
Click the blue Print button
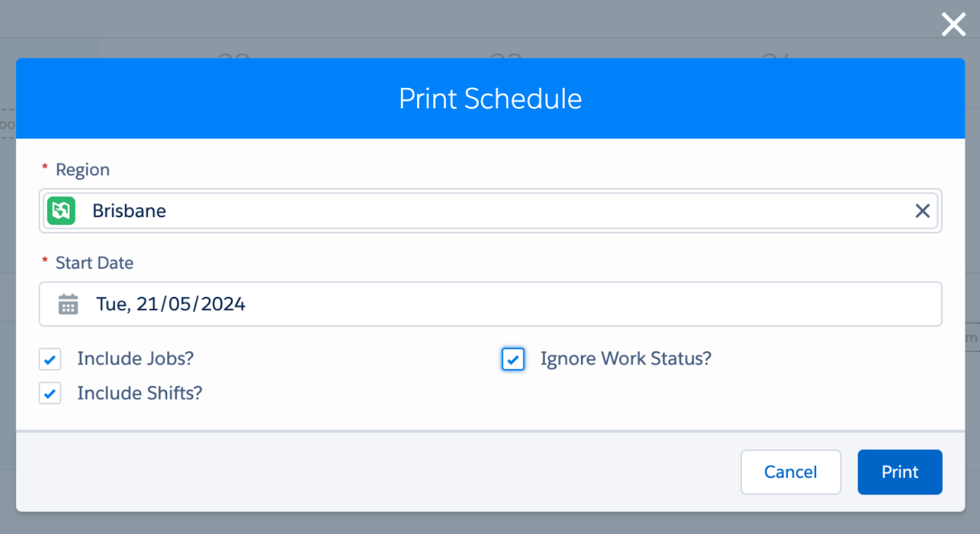click(x=900, y=472)
